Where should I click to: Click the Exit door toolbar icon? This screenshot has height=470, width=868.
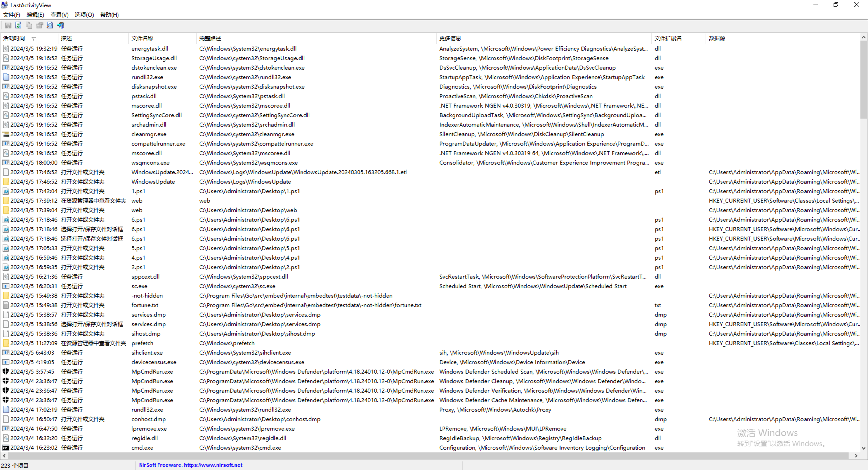point(61,26)
